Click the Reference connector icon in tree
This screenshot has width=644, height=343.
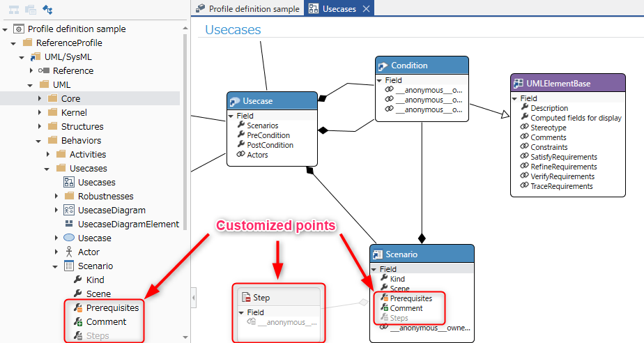(44, 70)
